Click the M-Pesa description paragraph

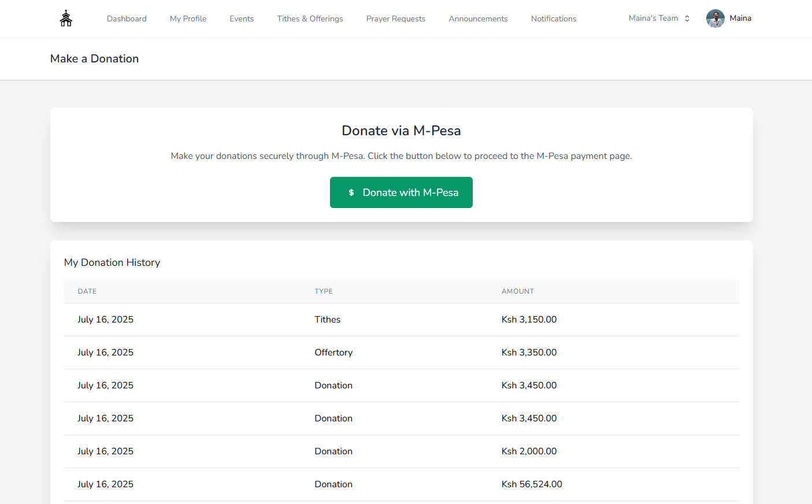(x=401, y=156)
